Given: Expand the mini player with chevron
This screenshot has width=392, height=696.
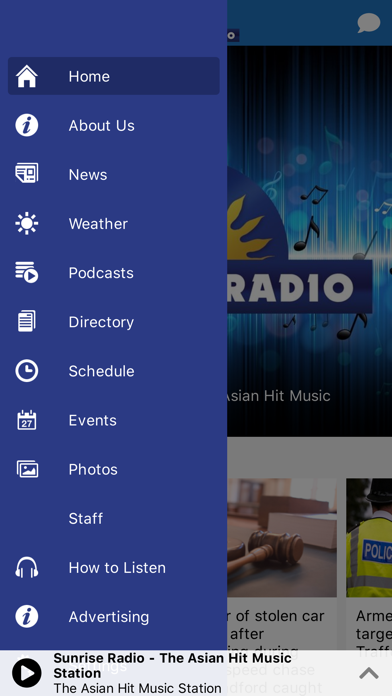Looking at the screenshot, I should tap(368, 673).
